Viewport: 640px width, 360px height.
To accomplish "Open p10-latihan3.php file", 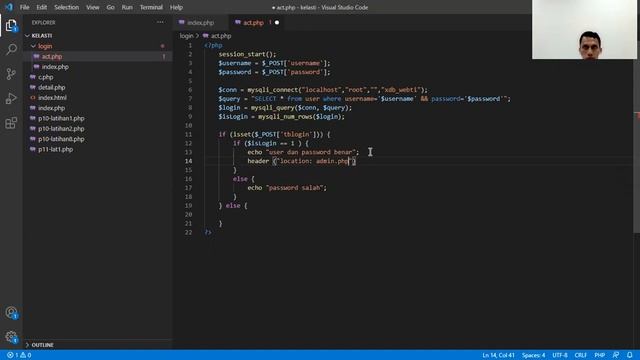I will [61, 139].
